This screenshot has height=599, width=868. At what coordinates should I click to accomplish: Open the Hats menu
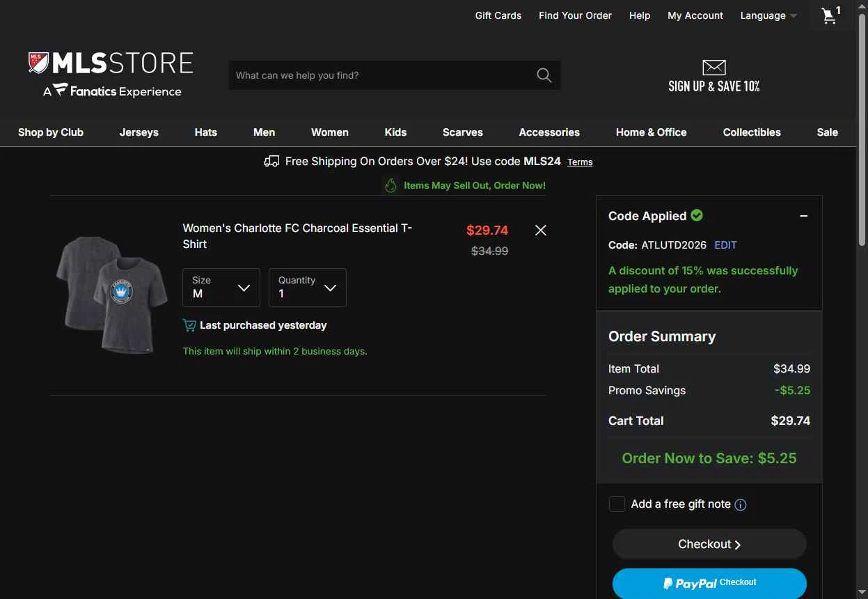point(206,132)
